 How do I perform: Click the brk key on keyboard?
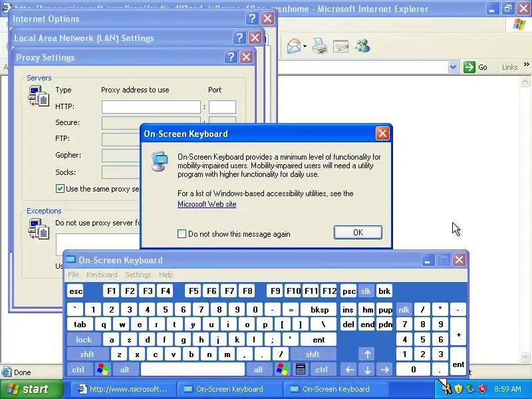coord(384,291)
